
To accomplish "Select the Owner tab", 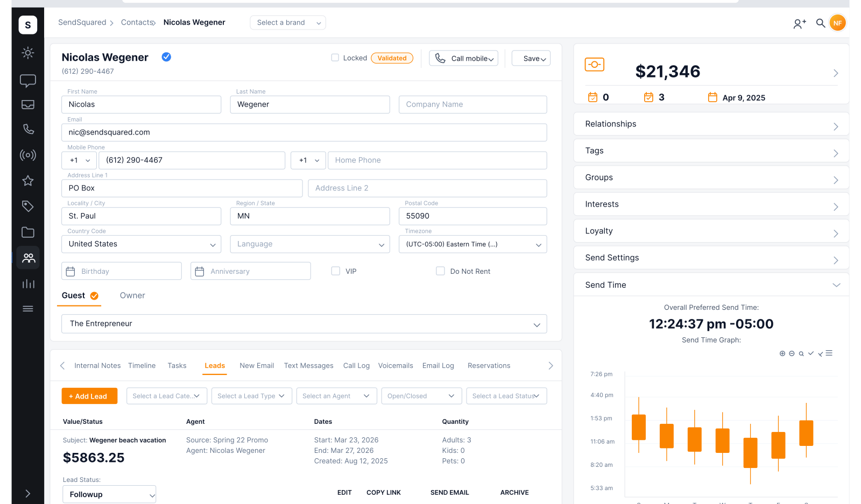I will pos(132,296).
